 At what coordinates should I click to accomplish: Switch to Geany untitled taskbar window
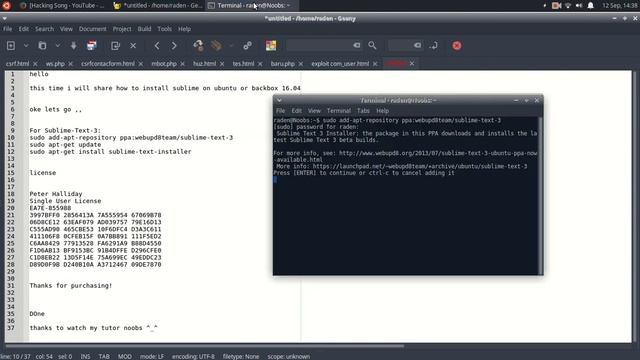coord(158,5)
